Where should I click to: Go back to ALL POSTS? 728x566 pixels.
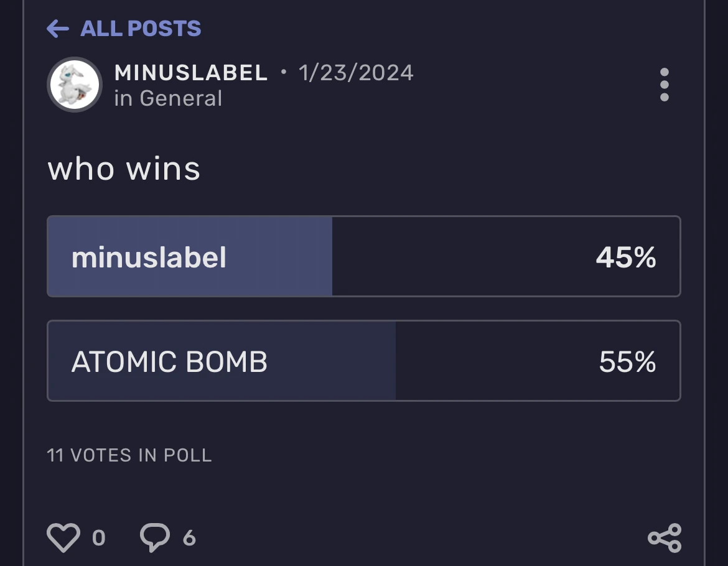coord(141,29)
